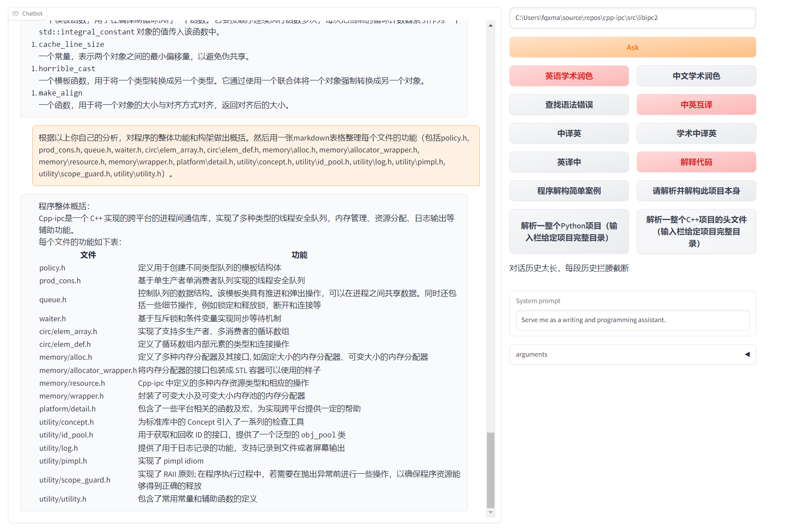Click the orange Ask button
785x532 pixels.
(632, 47)
